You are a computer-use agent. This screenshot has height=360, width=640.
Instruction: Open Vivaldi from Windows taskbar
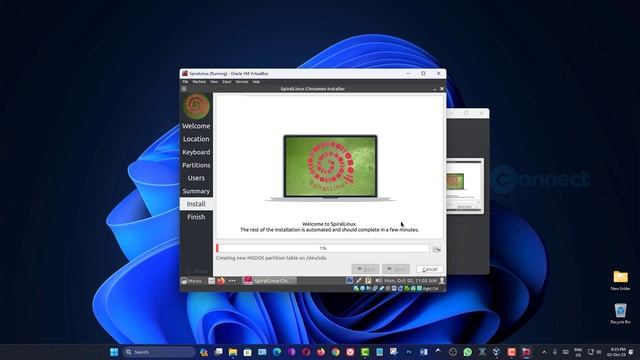[x=350, y=352]
